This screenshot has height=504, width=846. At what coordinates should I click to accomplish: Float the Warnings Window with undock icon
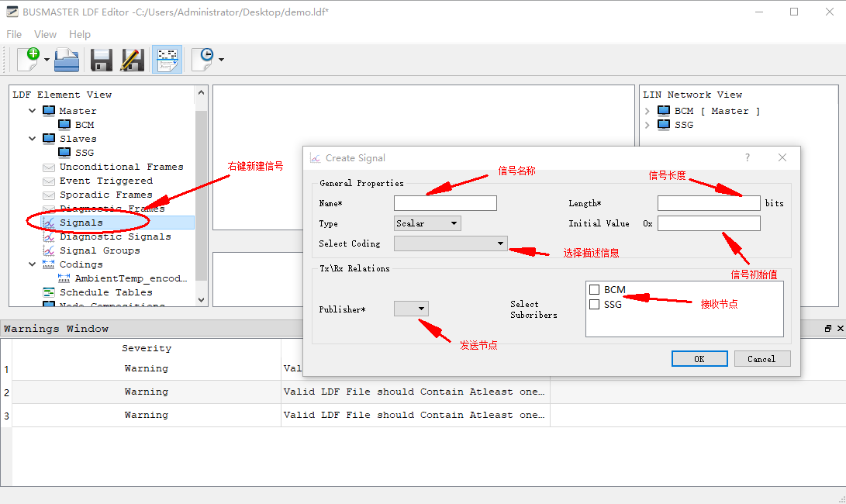point(828,329)
